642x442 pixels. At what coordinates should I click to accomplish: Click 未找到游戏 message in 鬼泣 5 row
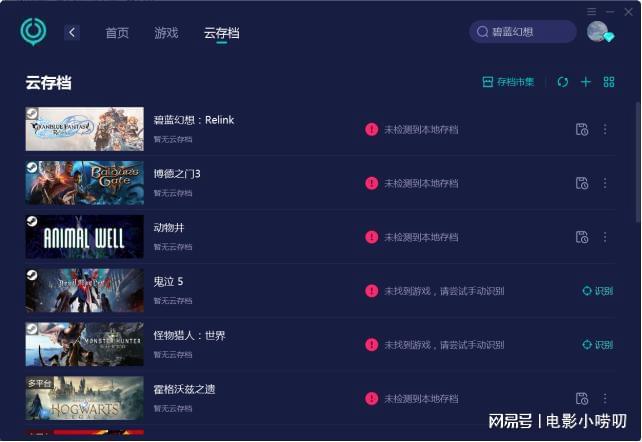444,291
